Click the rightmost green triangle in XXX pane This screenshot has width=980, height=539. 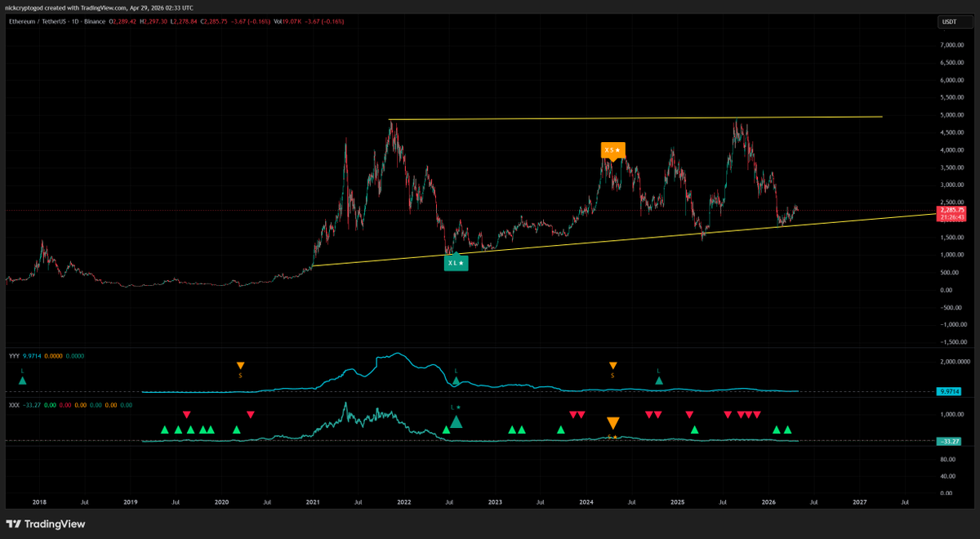788,430
